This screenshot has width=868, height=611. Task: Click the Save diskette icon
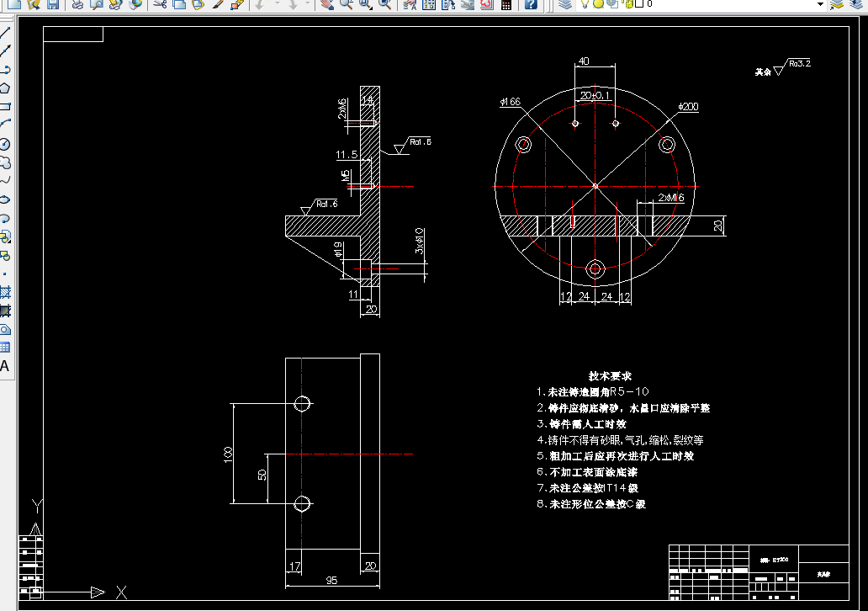coord(53,4)
